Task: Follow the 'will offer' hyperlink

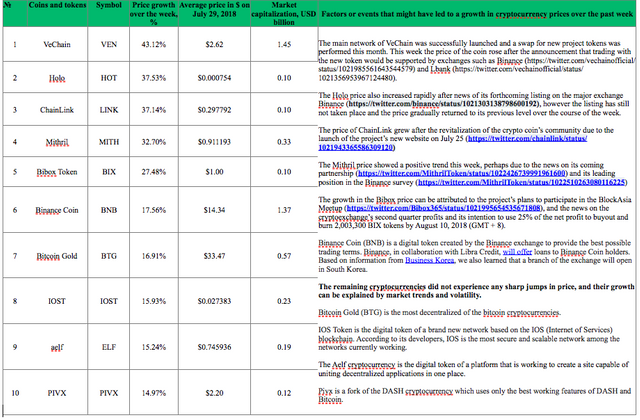Action: pyautogui.click(x=517, y=252)
